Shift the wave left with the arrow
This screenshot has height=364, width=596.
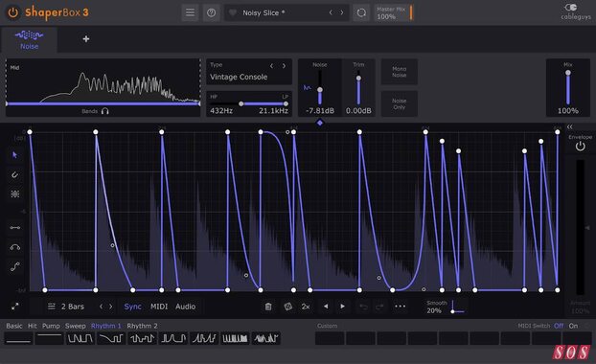(326, 307)
